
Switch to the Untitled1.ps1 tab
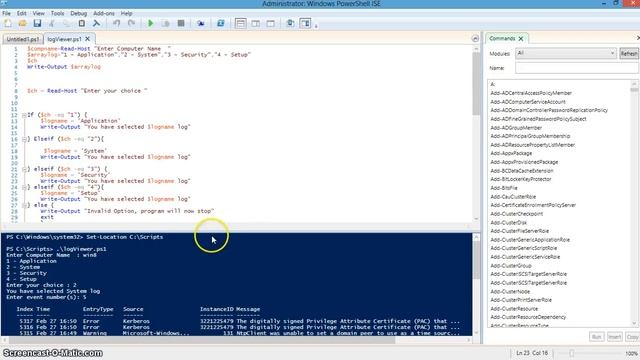(23, 39)
